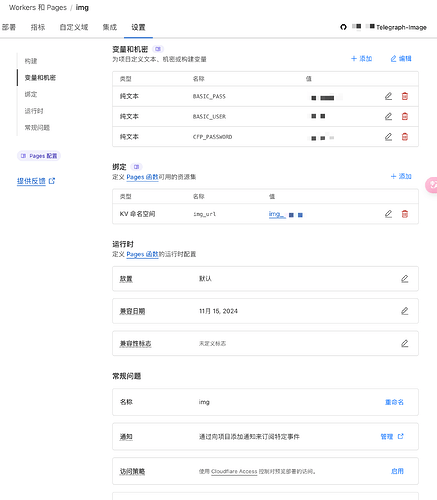Delete the BASIC_PASS variable using trash icon
437x500 pixels.
(405, 96)
